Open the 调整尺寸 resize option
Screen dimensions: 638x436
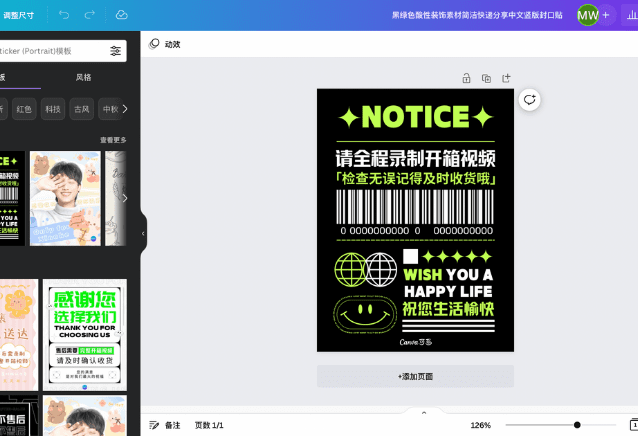tap(19, 15)
